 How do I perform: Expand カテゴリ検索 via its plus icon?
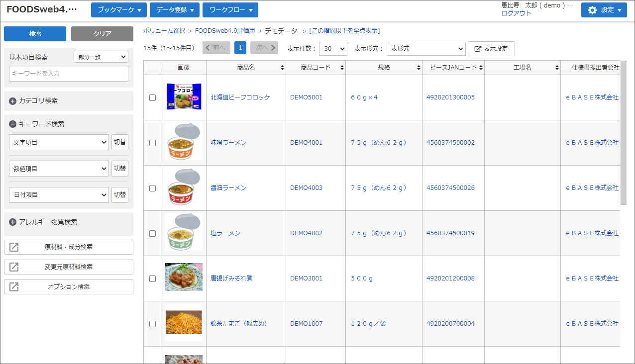13,101
